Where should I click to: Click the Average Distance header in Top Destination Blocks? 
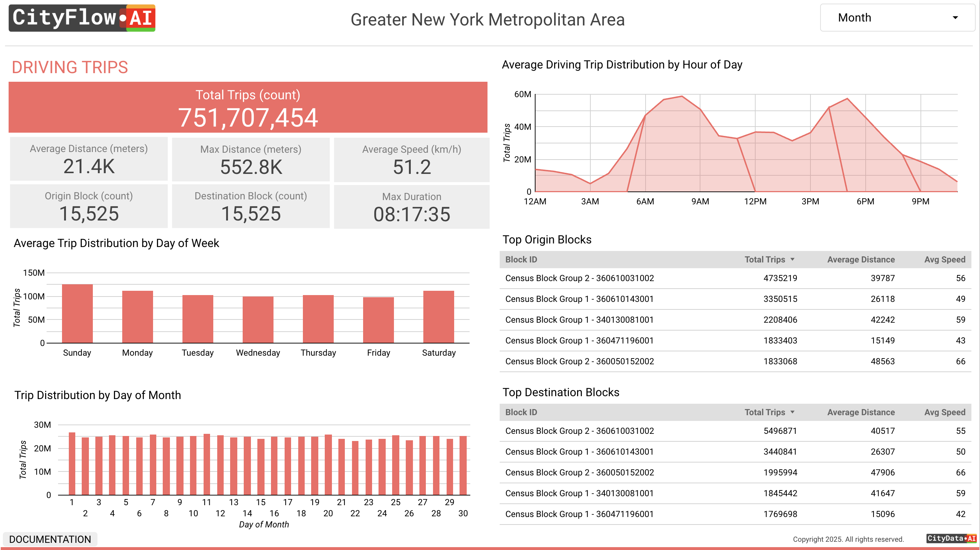pos(861,412)
